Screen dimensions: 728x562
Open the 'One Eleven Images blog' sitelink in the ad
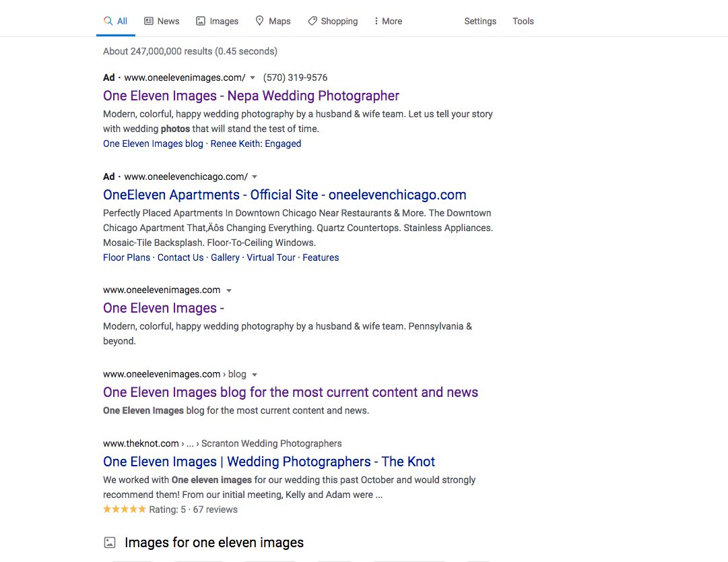point(154,144)
